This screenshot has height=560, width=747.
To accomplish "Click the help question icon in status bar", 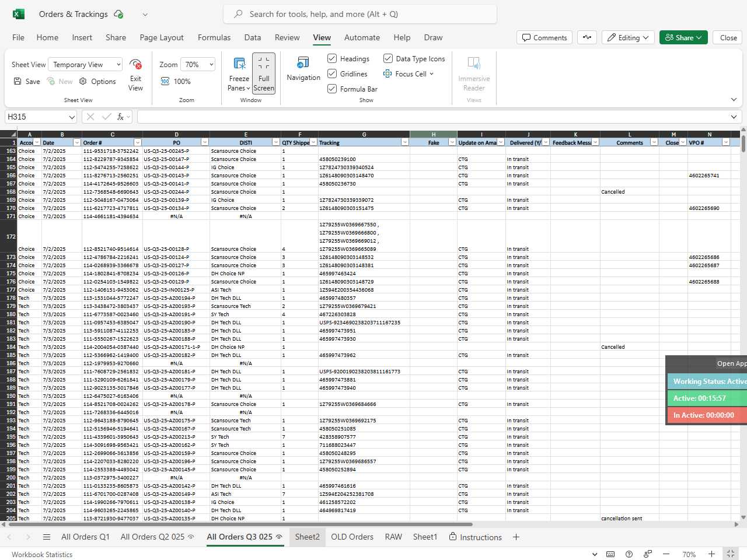I will (629, 554).
